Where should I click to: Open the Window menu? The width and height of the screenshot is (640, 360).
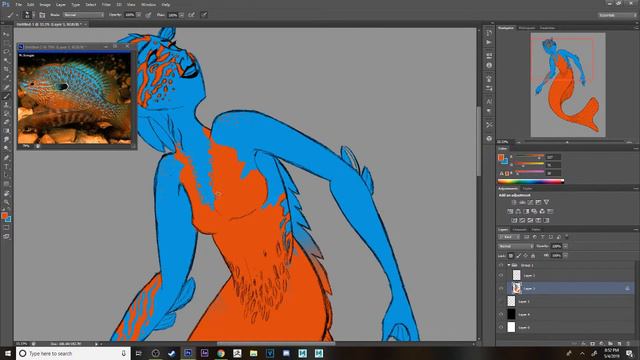pos(148,4)
